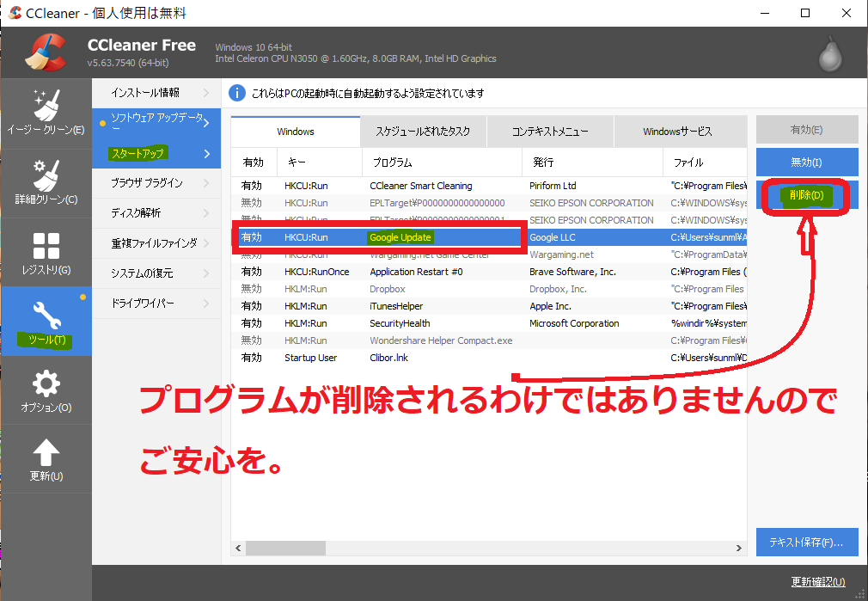The image size is (868, 601).
Task: Click chevron next to ブラウザ プラグイン
Action: point(206,183)
